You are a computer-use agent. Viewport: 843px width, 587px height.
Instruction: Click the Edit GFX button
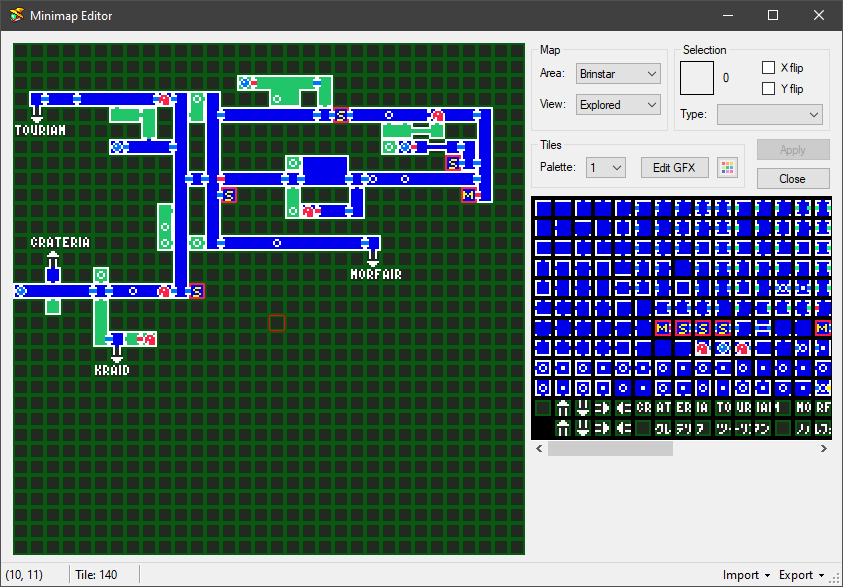(674, 168)
